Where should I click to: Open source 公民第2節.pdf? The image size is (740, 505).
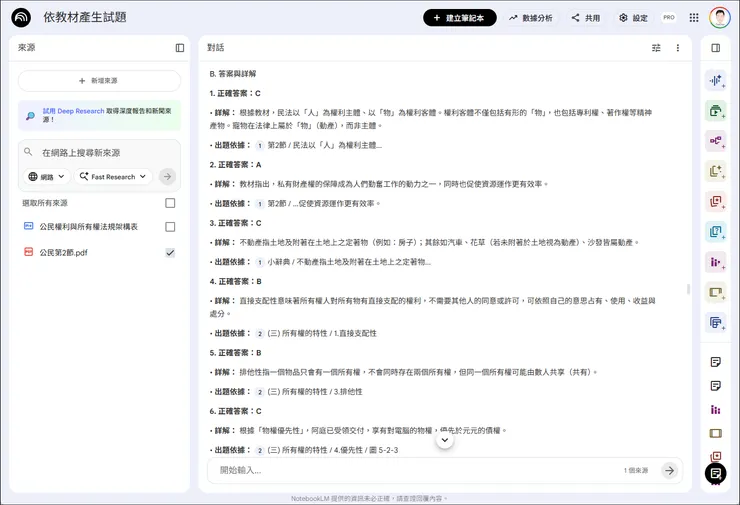point(63,252)
